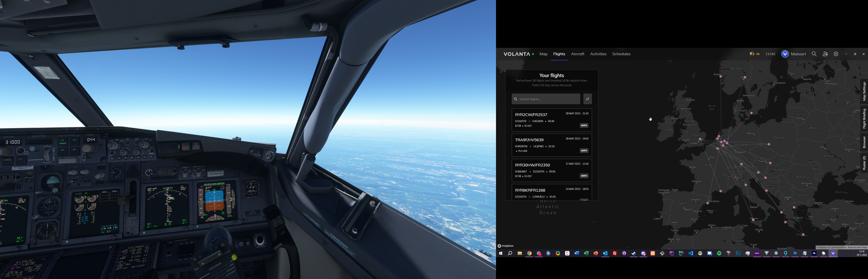Switch to the Map tab
868x279 pixels.
point(543,54)
